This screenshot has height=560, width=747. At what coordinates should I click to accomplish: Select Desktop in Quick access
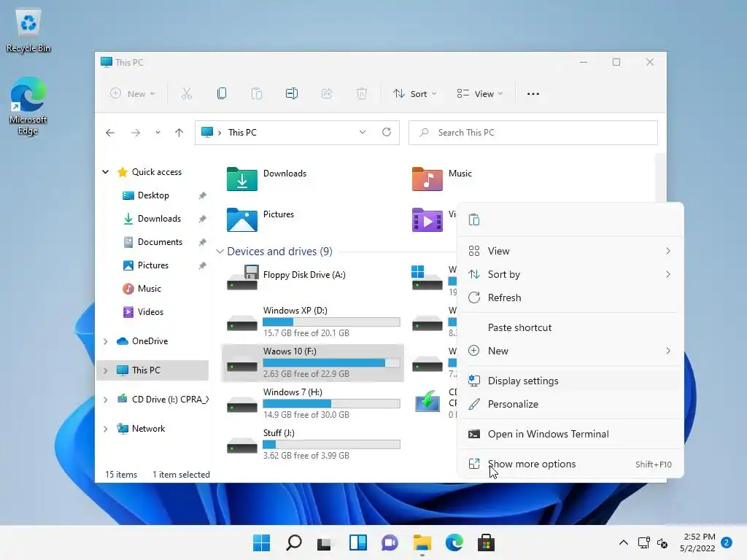pos(153,195)
